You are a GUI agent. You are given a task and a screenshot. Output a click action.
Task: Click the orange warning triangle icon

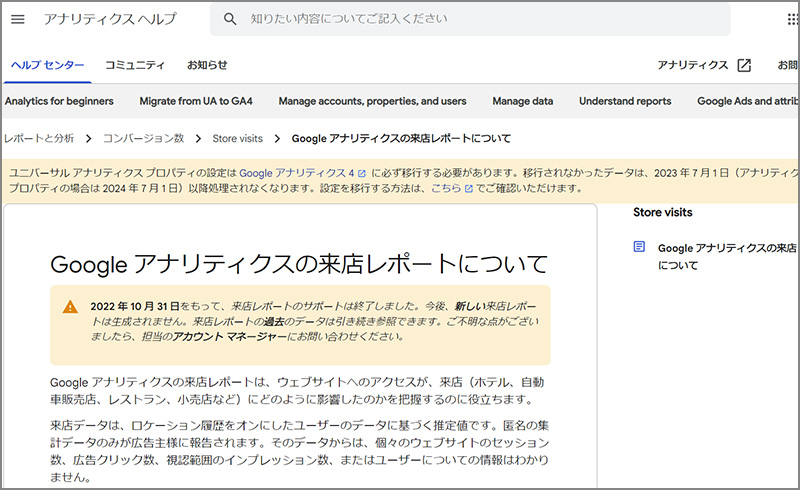tap(70, 307)
